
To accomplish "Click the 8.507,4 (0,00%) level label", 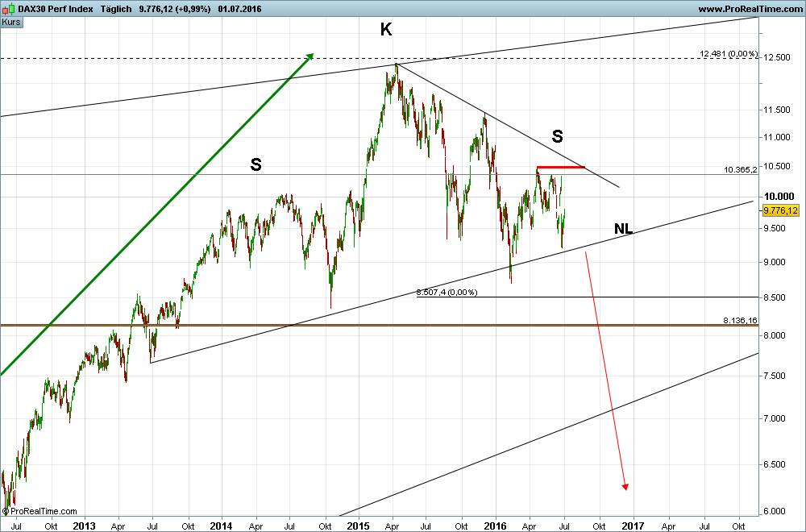I will pos(446,293).
